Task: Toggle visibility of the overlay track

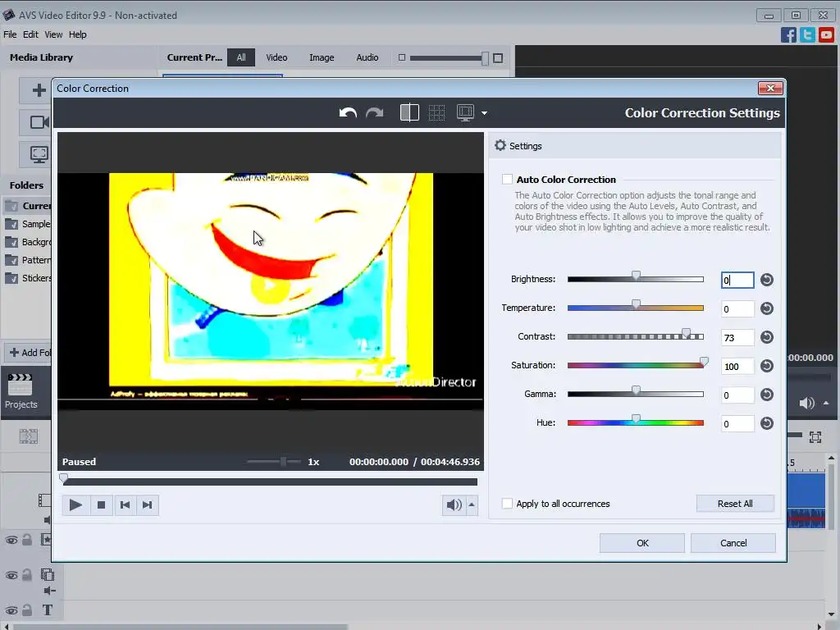Action: click(11, 575)
